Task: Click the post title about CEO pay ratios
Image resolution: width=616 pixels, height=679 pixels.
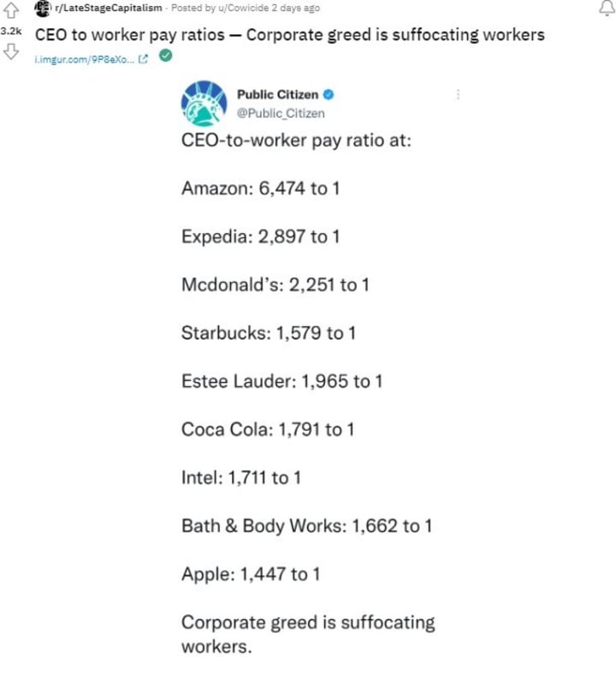Action: pos(290,34)
